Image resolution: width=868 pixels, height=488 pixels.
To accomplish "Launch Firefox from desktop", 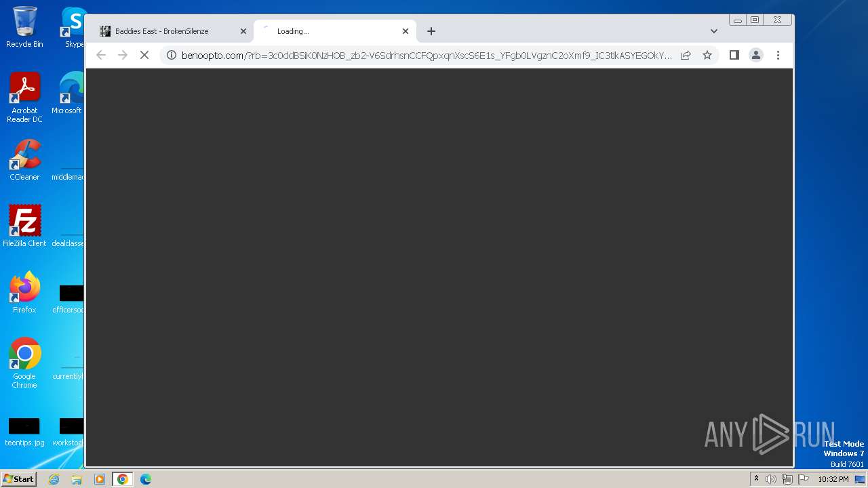I will (24, 293).
